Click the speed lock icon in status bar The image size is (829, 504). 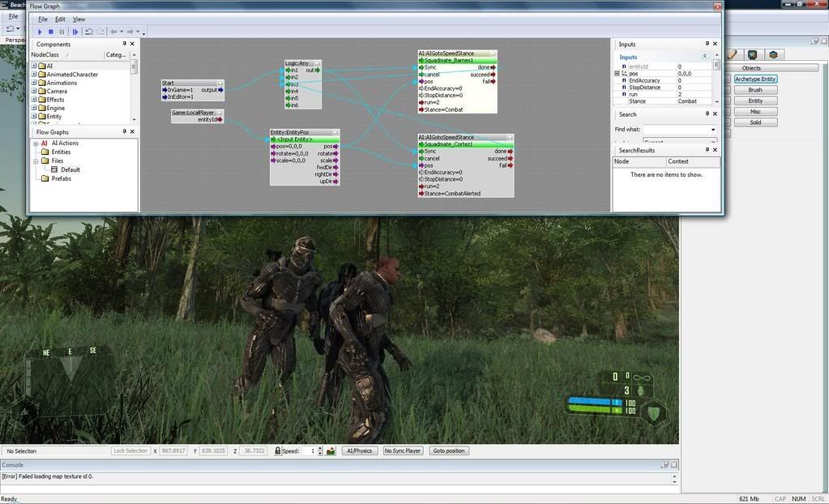click(278, 451)
